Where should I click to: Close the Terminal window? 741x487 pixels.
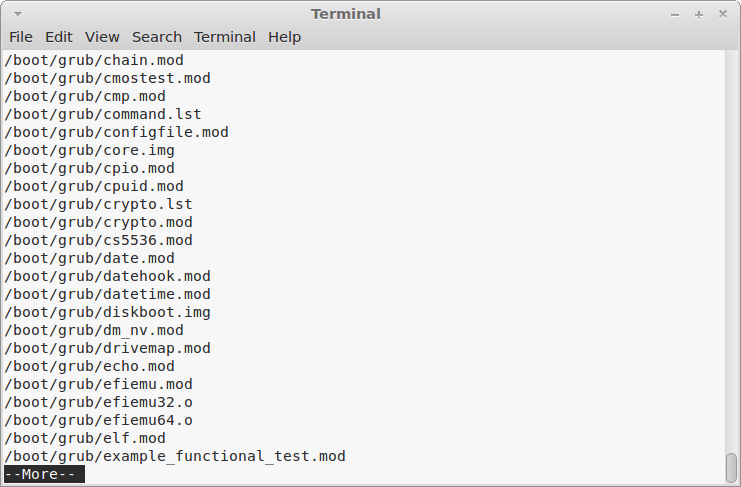(723, 14)
